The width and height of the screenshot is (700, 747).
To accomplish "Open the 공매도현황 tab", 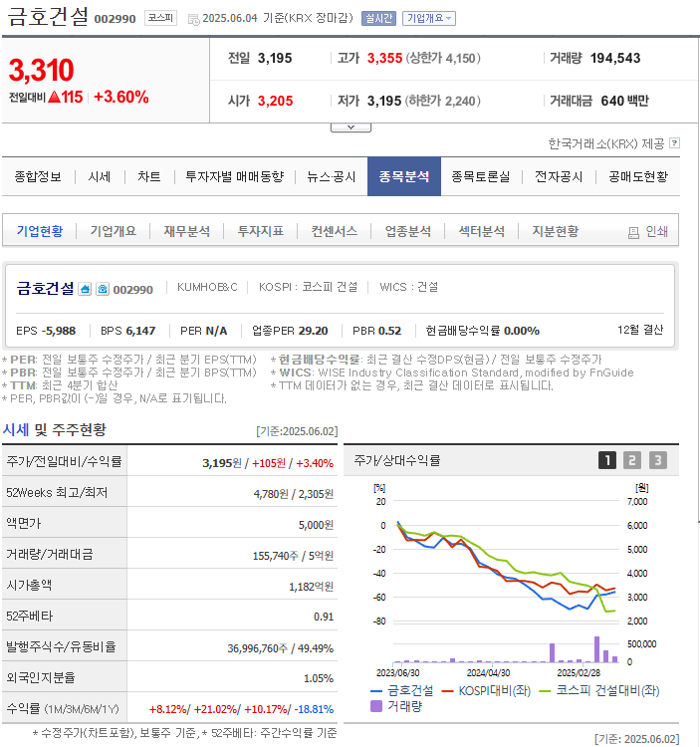I will coord(638,176).
